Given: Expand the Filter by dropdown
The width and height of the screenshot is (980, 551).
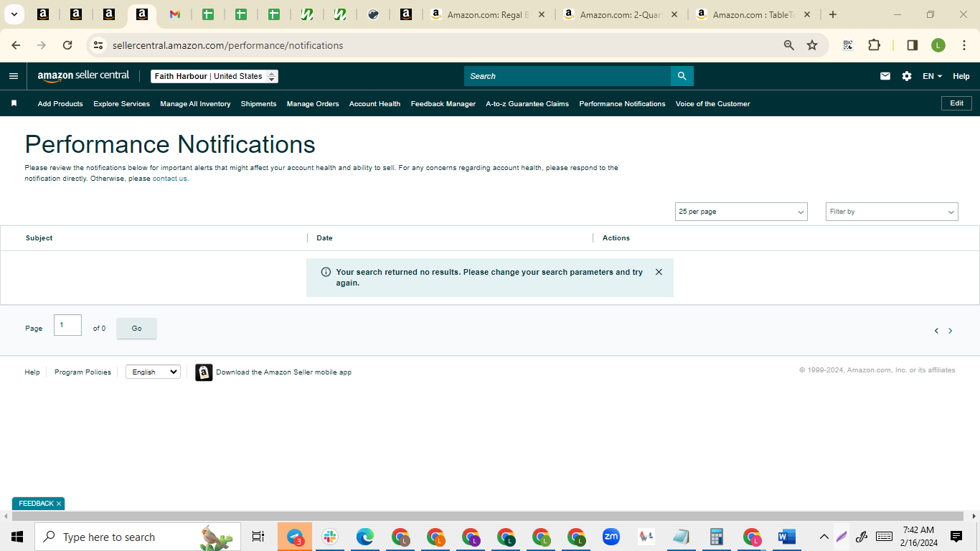Looking at the screenshot, I should 892,212.
